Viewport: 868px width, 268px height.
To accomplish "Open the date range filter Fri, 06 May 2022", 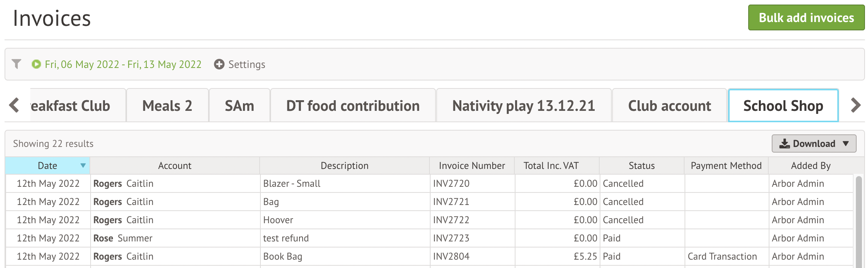I will 123,64.
